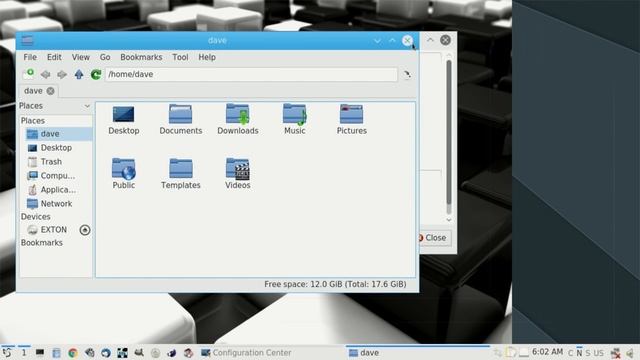The image size is (640, 360).
Task: Open the Templates folder
Action: pos(181,174)
